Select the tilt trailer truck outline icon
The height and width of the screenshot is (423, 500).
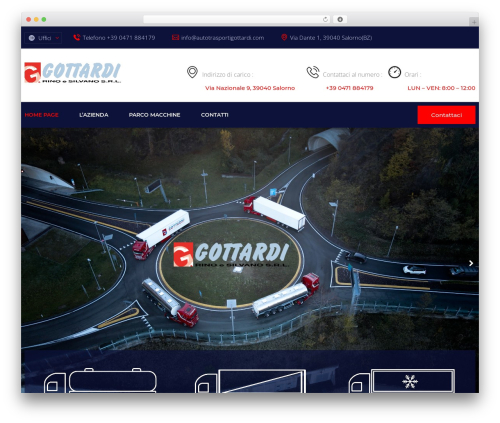[x=250, y=381]
